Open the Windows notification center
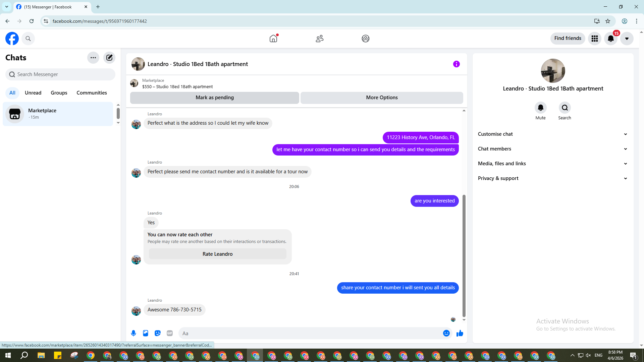 point(634,355)
